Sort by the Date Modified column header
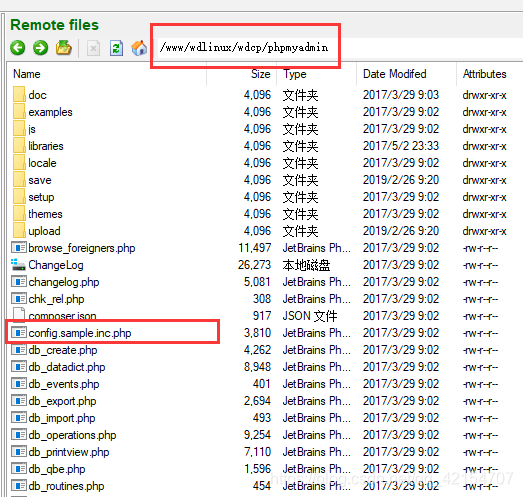This screenshot has width=523, height=497. [395, 74]
